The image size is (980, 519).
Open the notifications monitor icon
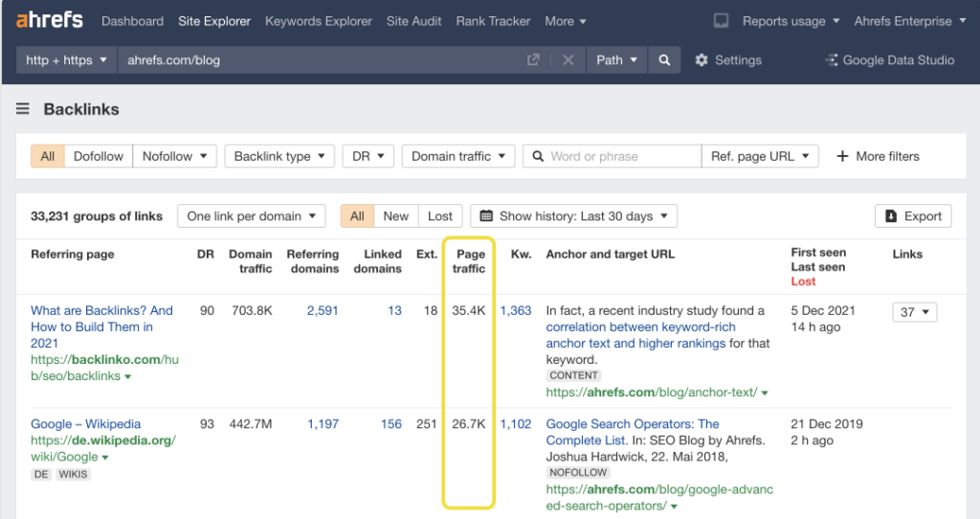(721, 21)
